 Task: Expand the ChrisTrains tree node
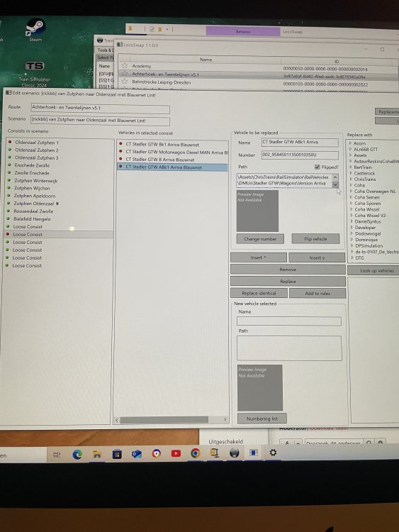coord(351,179)
